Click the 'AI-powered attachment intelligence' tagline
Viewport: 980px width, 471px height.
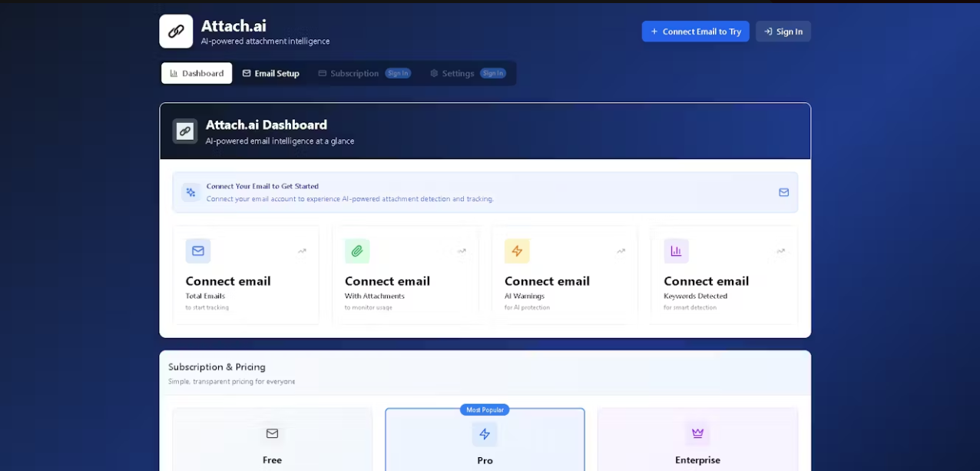click(x=265, y=41)
